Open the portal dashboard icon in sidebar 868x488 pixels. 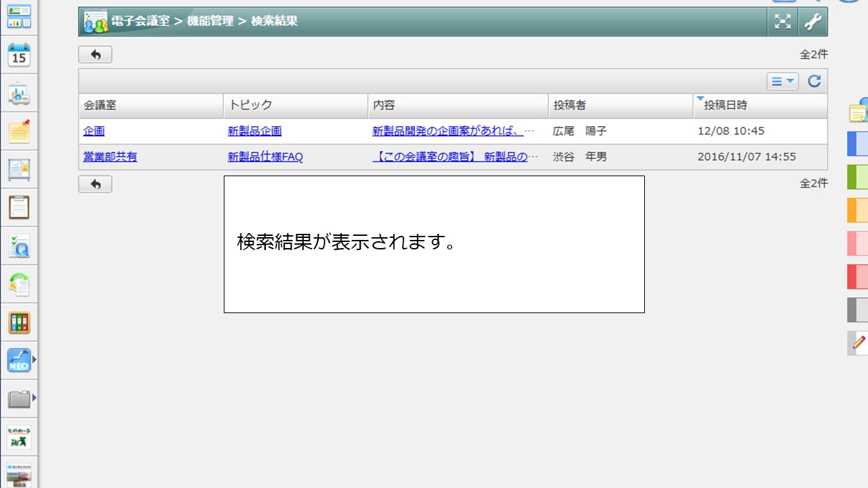point(19,17)
